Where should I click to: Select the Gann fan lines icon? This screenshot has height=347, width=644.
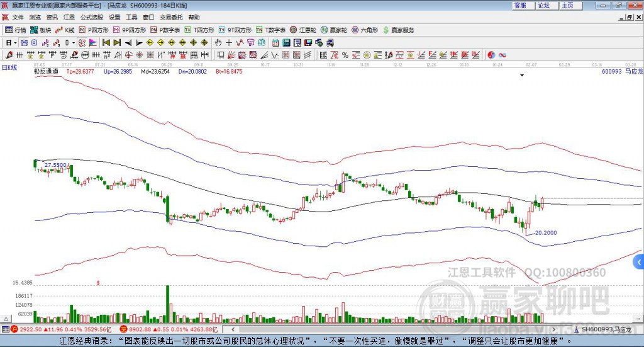pyautogui.click(x=231, y=55)
